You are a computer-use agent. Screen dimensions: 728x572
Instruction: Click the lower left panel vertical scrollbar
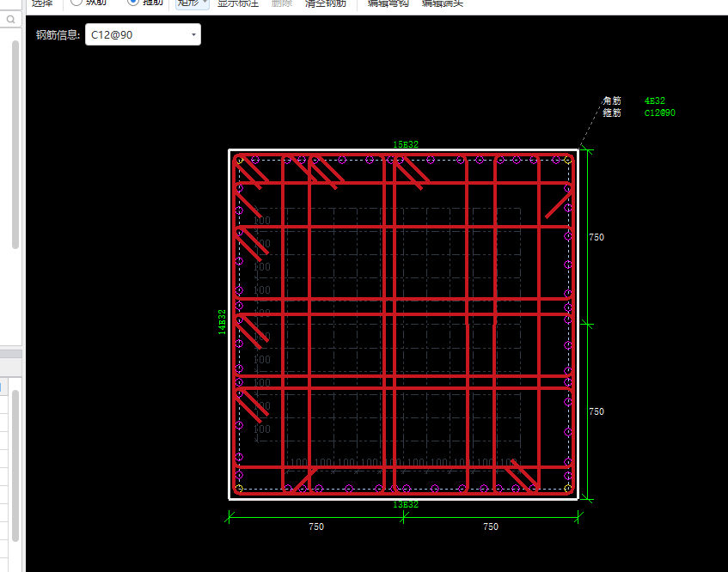tap(15, 466)
